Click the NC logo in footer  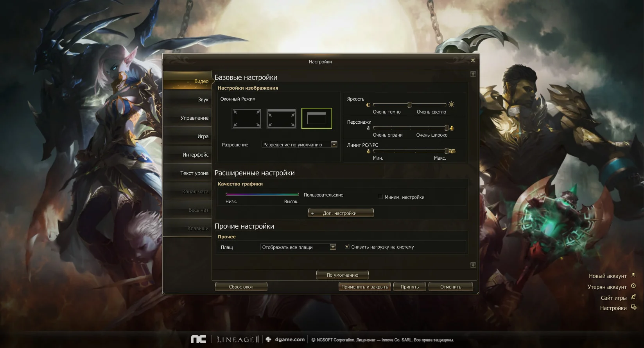coord(198,339)
